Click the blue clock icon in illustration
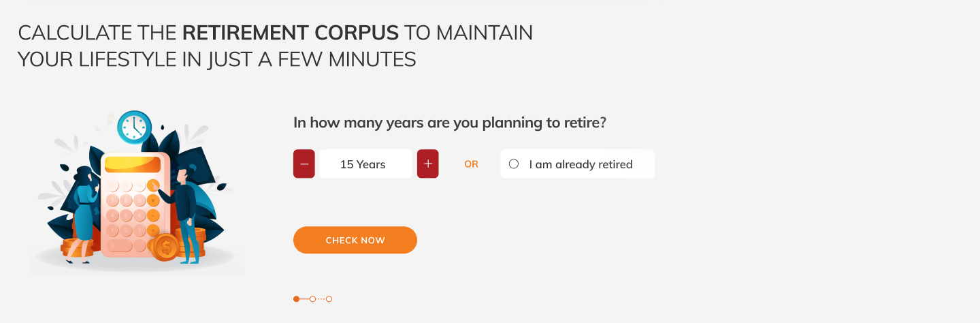Viewport: 980px width, 323px height. pyautogui.click(x=134, y=127)
